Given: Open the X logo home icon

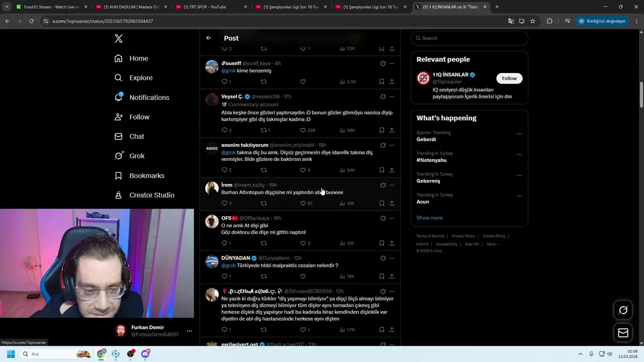Looking at the screenshot, I should point(118,39).
